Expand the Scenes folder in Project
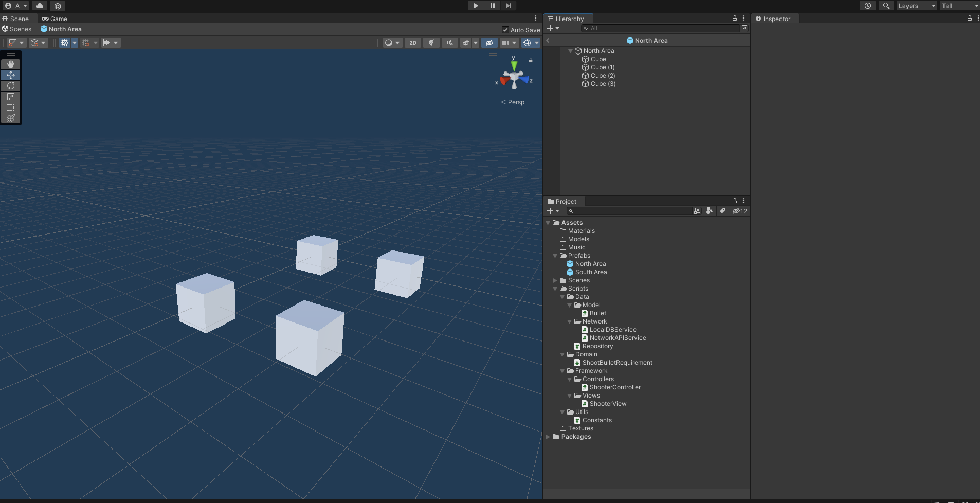980x503 pixels. 555,280
